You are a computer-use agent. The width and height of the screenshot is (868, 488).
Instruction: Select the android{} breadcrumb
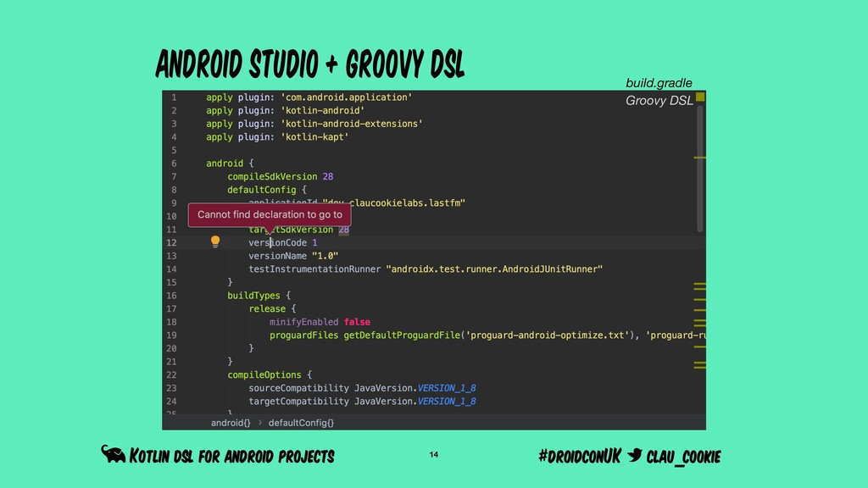231,423
